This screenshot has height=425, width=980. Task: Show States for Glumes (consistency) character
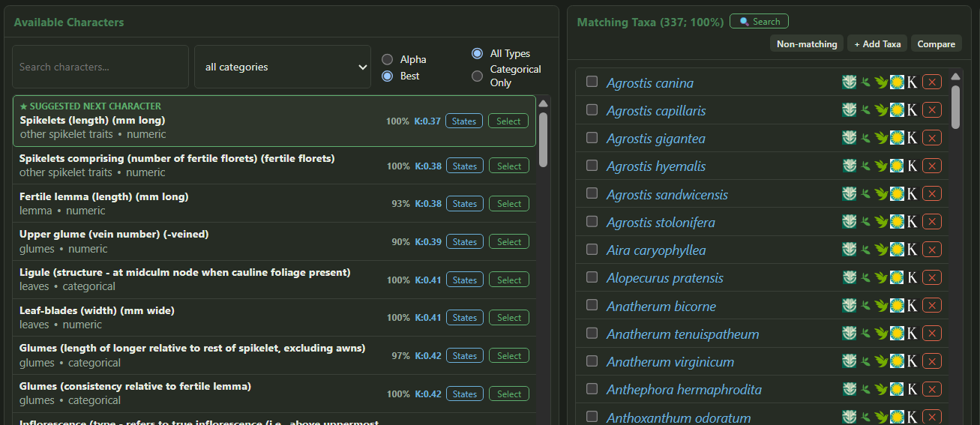[x=465, y=394]
